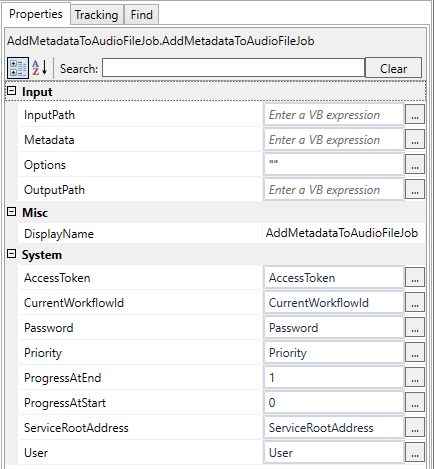Viewport: 434px width, 469px height.
Task: Focus the property Search box
Action: click(233, 68)
